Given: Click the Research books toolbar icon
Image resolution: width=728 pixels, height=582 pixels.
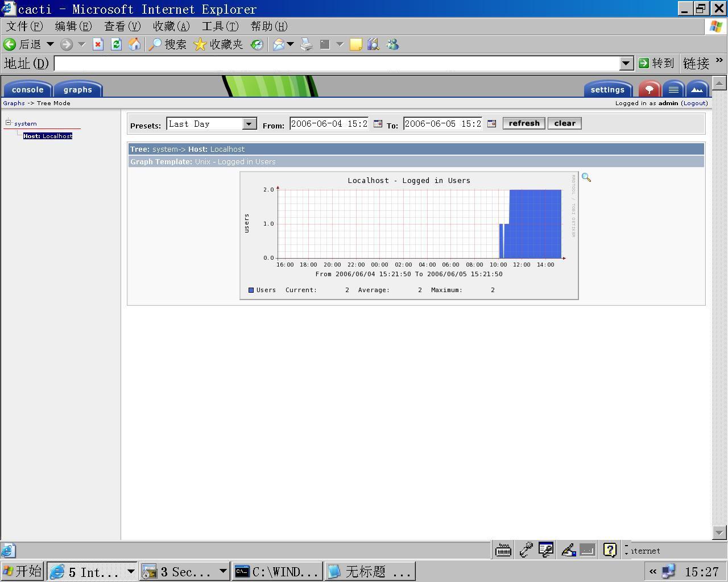Looking at the screenshot, I should coord(373,44).
